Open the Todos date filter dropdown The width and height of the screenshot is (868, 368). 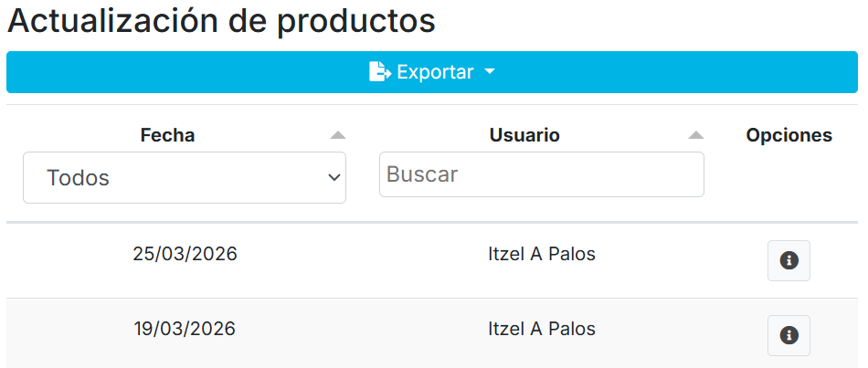pos(185,177)
